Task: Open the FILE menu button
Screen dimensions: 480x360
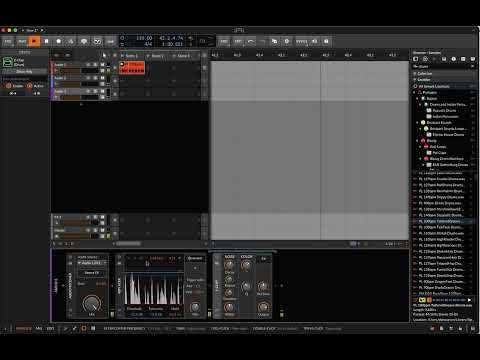Action: 8,41
